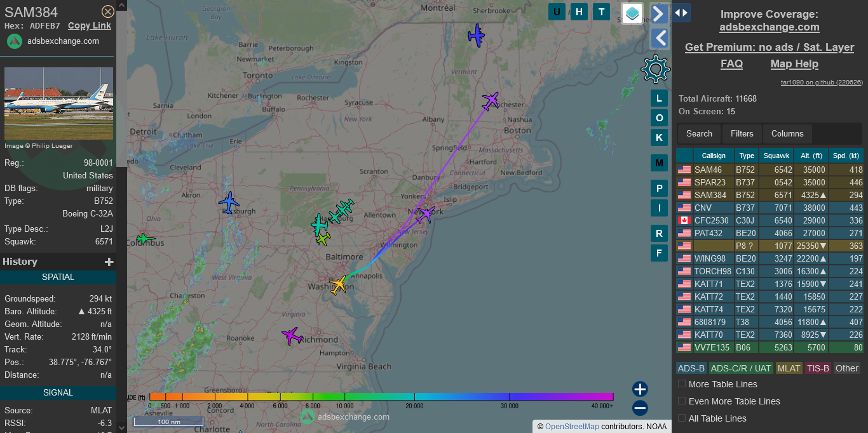The width and height of the screenshot is (868, 433).
Task: Click the R map option button
Action: pos(659,233)
